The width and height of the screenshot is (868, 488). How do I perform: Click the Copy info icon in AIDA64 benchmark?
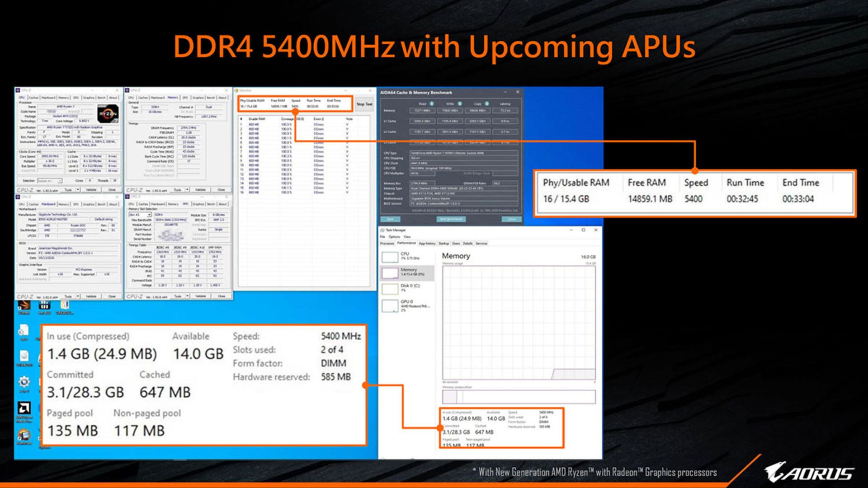(487, 103)
